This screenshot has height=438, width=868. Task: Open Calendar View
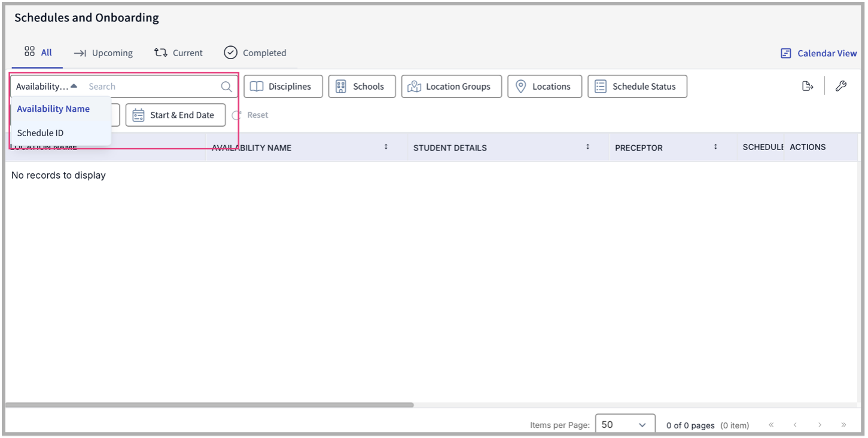(x=819, y=53)
